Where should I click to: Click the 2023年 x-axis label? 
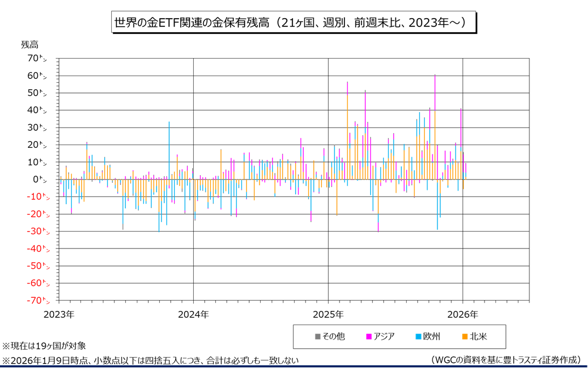point(59,315)
